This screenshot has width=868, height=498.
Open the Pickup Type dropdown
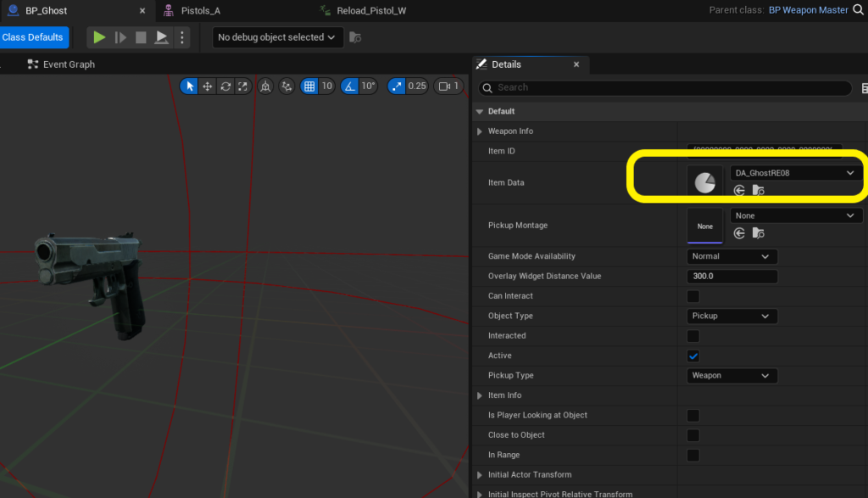731,376
